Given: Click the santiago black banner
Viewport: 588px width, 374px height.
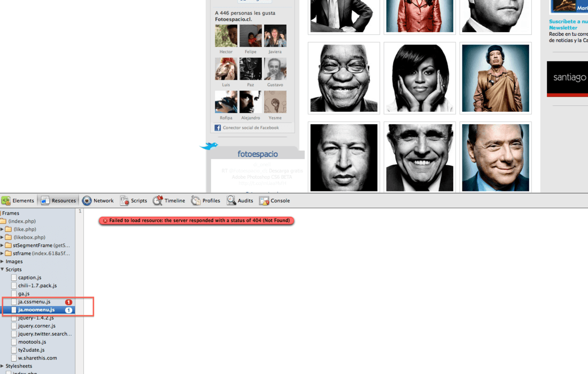Looking at the screenshot, I should point(567,79).
